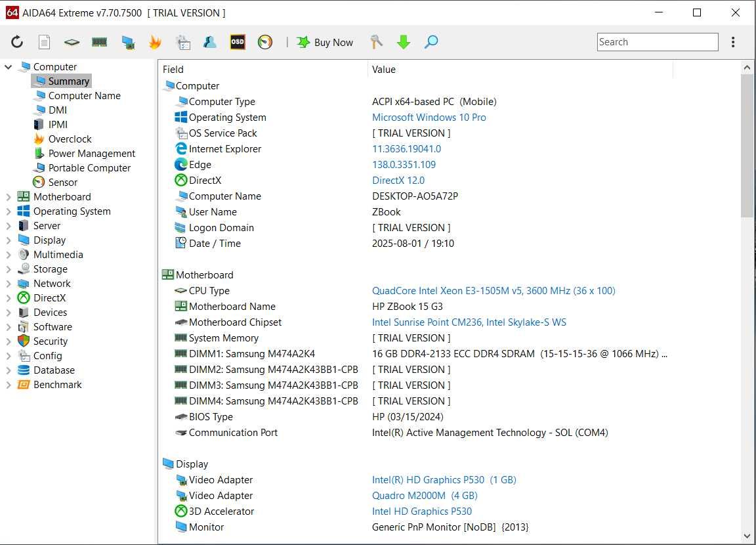Focus the Search input field
Screen dimensions: 756x545
click(x=658, y=42)
